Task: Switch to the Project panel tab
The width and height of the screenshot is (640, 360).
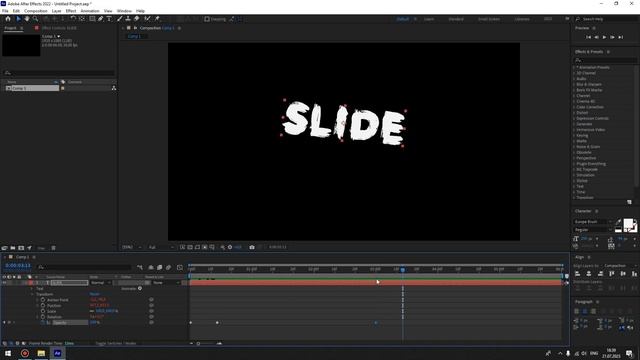Action: click(x=11, y=28)
